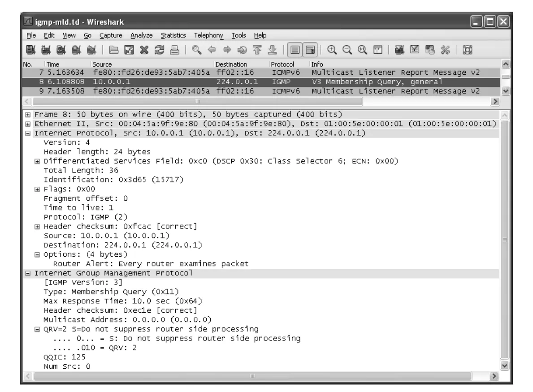The width and height of the screenshot is (533, 392).
Task: Zoom out on packet text
Action: click(x=347, y=50)
